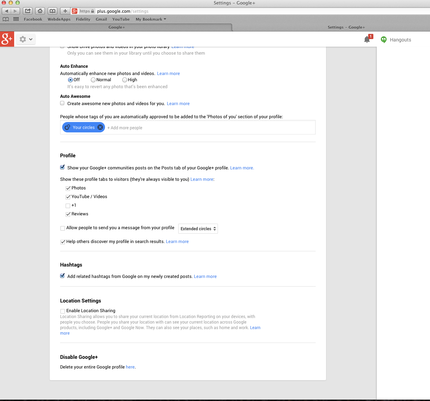Click the Location Settings heading

point(80,301)
